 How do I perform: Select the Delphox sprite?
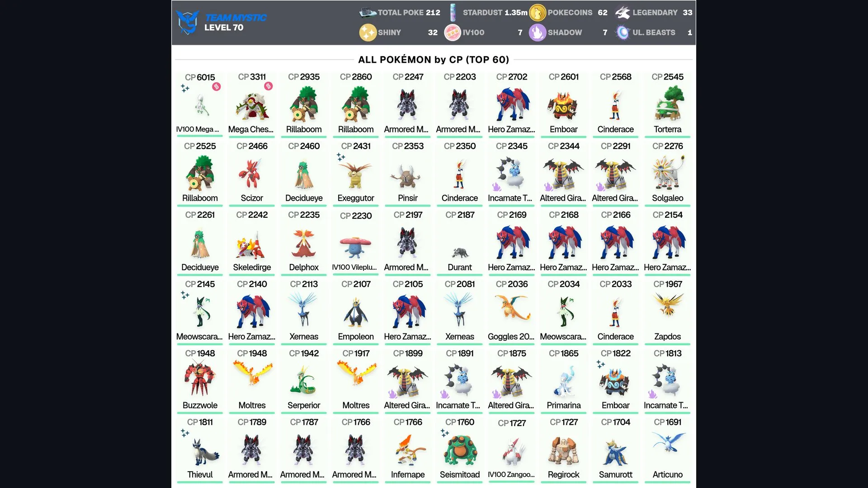(304, 244)
